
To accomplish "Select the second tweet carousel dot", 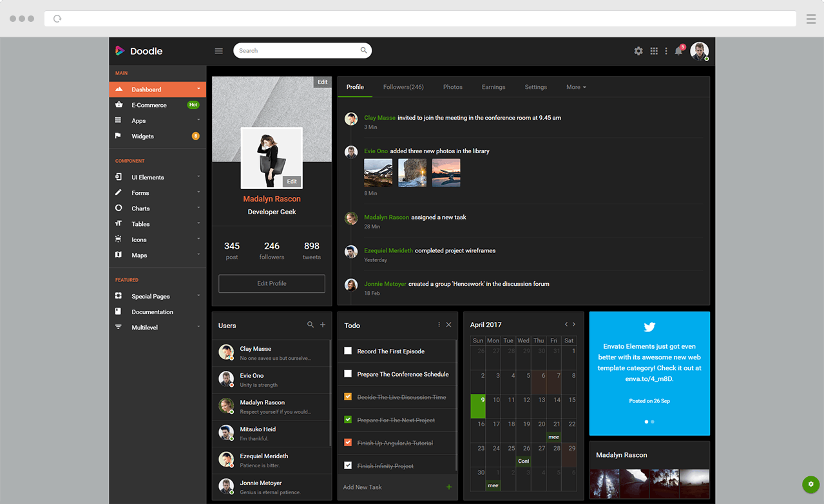I will click(x=653, y=422).
